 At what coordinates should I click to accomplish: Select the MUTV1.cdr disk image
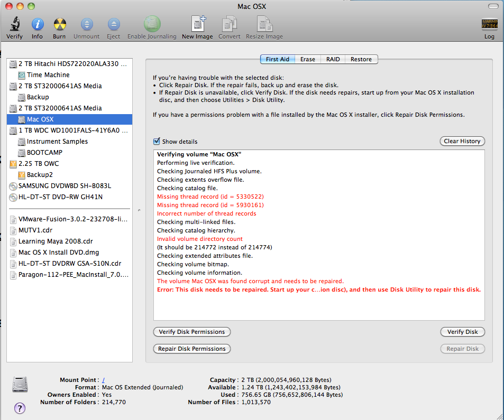tap(69, 230)
